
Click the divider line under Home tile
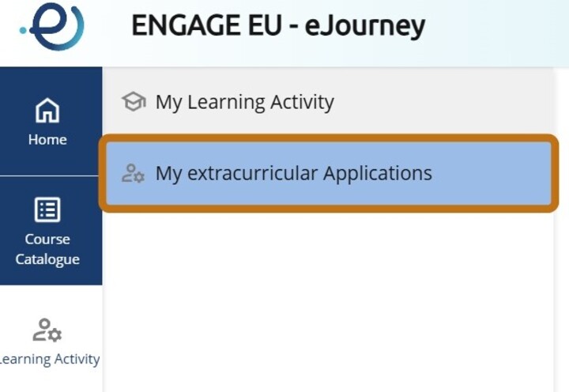(49, 176)
